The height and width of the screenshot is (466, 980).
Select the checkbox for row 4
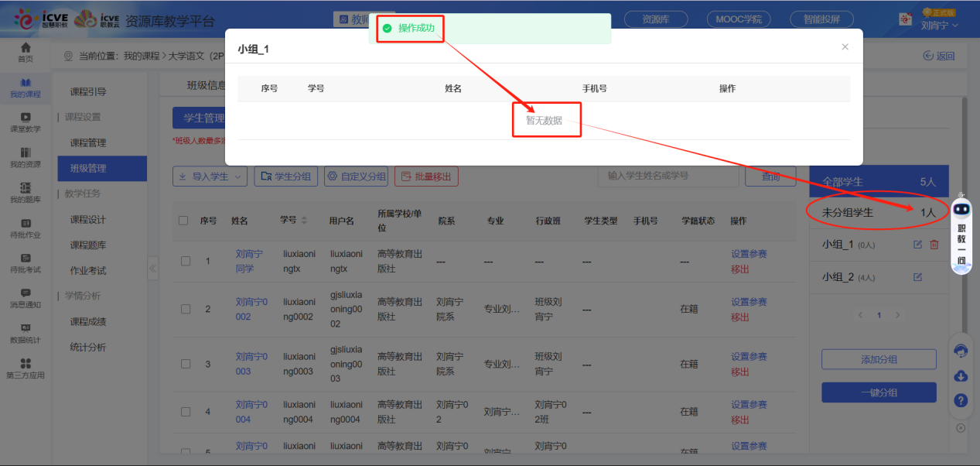[x=186, y=412]
